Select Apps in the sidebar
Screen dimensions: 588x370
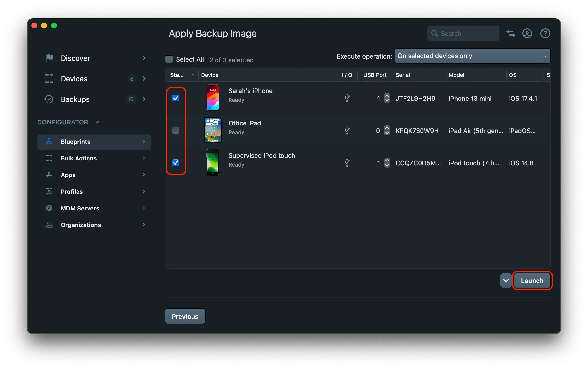68,175
